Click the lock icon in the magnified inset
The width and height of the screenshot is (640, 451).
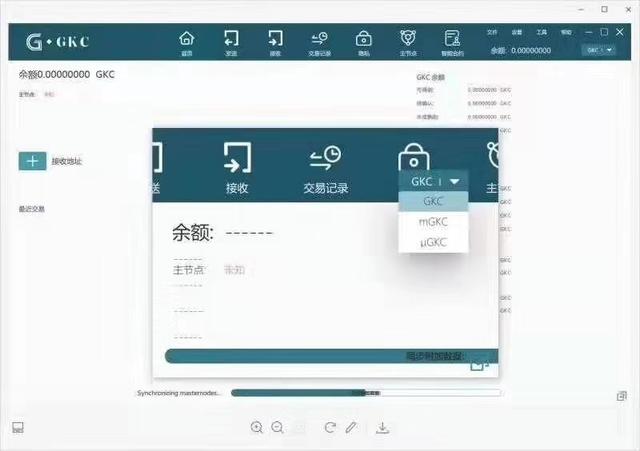(x=414, y=156)
